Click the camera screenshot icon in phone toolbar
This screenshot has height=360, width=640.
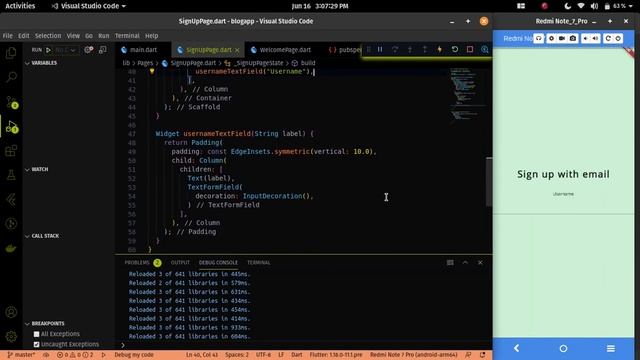point(573,38)
